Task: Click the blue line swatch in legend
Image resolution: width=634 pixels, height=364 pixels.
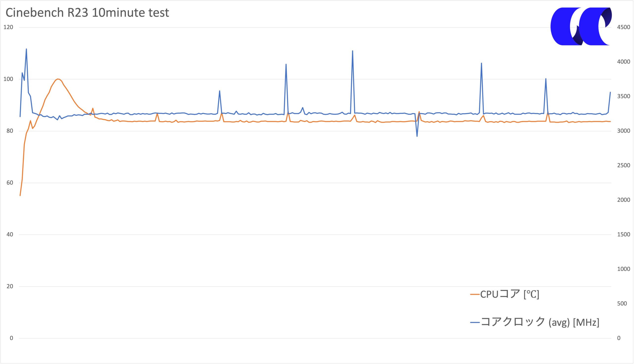Action: click(x=475, y=322)
